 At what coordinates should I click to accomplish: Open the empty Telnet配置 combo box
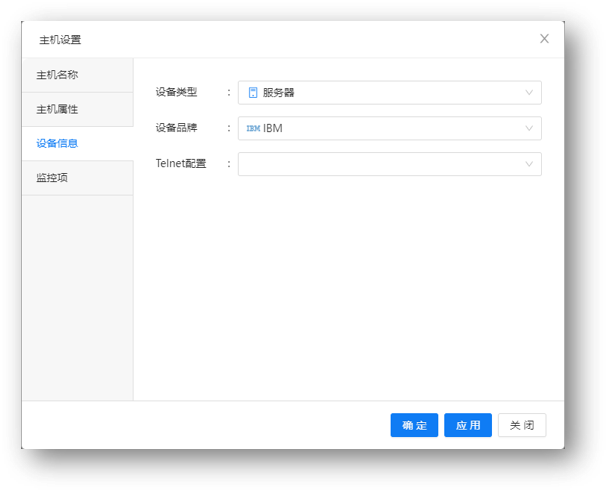point(389,164)
